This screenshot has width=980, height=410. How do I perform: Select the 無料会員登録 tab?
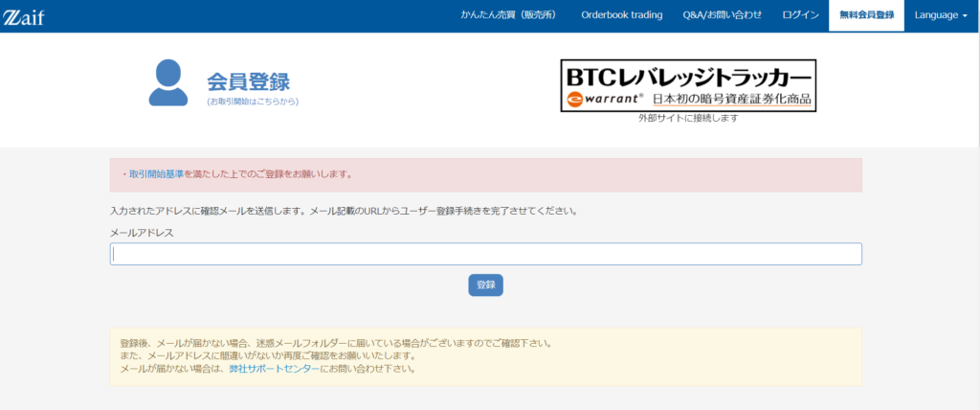(x=866, y=15)
